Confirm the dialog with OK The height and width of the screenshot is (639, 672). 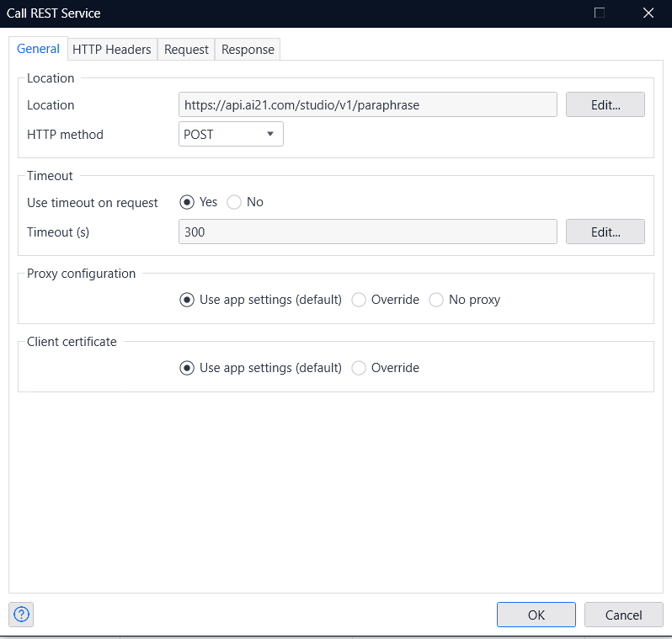[x=536, y=615]
